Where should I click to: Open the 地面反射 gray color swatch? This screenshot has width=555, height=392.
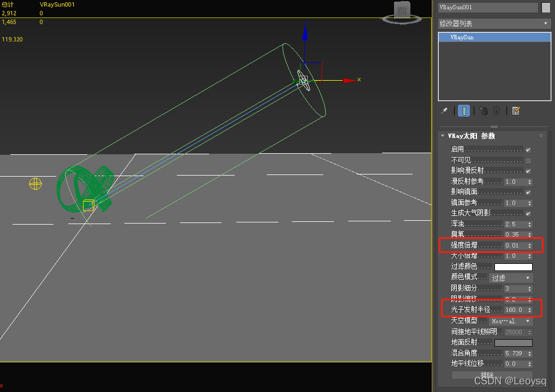(513, 342)
